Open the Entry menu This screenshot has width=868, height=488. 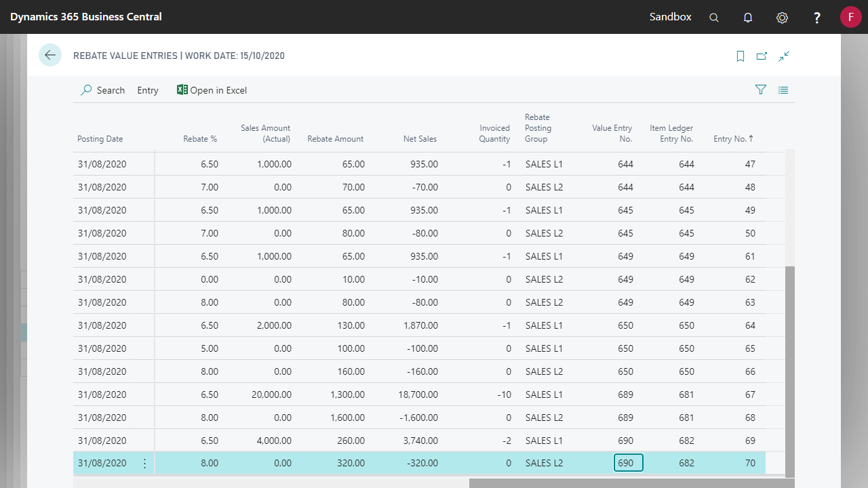point(147,90)
